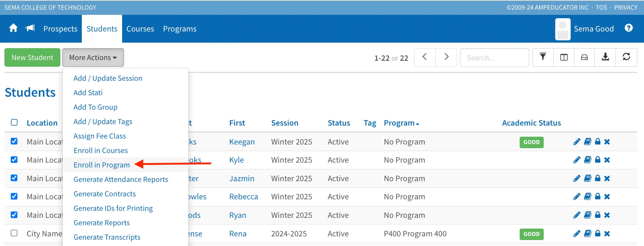Open the TOS link
The image size is (644, 246).
[601, 7]
